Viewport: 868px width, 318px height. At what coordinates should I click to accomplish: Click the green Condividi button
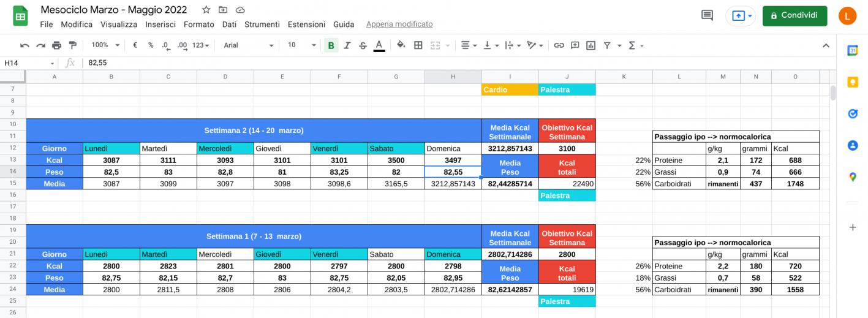[x=794, y=16]
